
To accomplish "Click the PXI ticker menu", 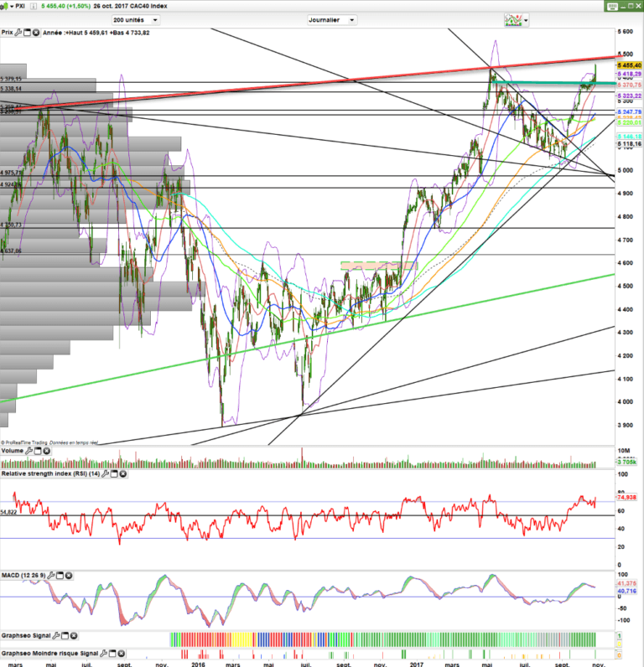I will coord(21,5).
